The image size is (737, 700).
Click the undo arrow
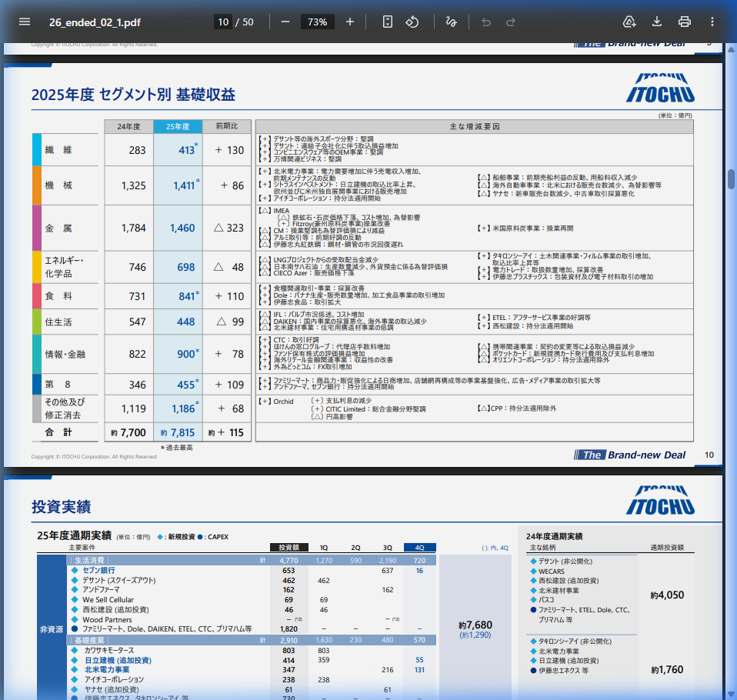point(486,22)
